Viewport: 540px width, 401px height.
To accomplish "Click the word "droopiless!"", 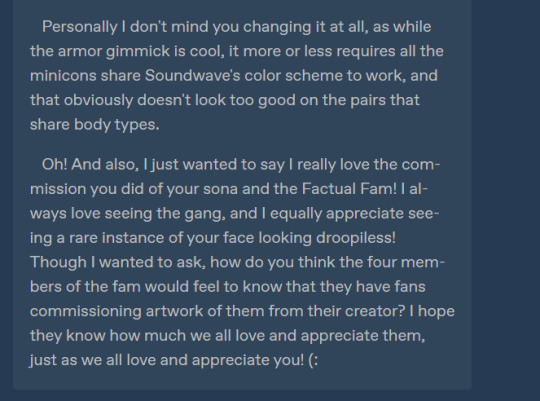I will [356, 238].
